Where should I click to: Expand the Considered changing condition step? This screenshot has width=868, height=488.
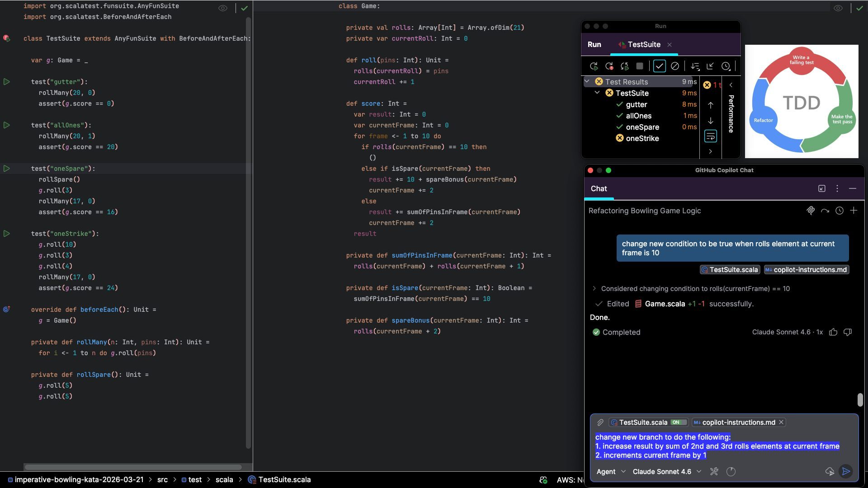click(594, 288)
